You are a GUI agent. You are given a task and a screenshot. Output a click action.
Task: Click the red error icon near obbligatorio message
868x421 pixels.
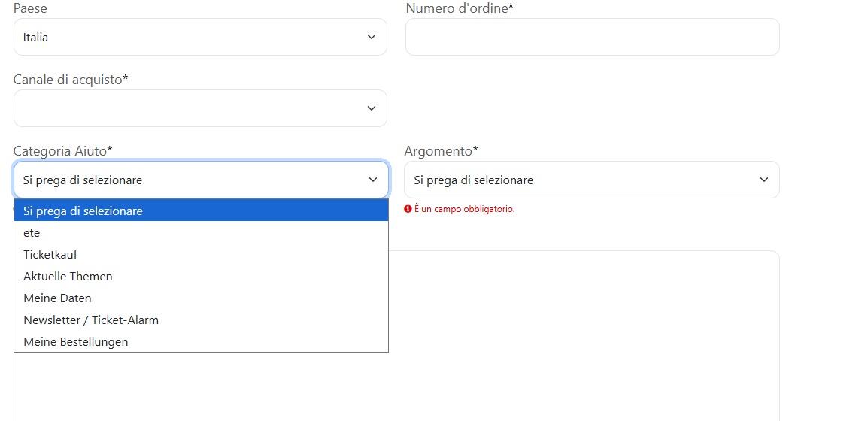(408, 209)
